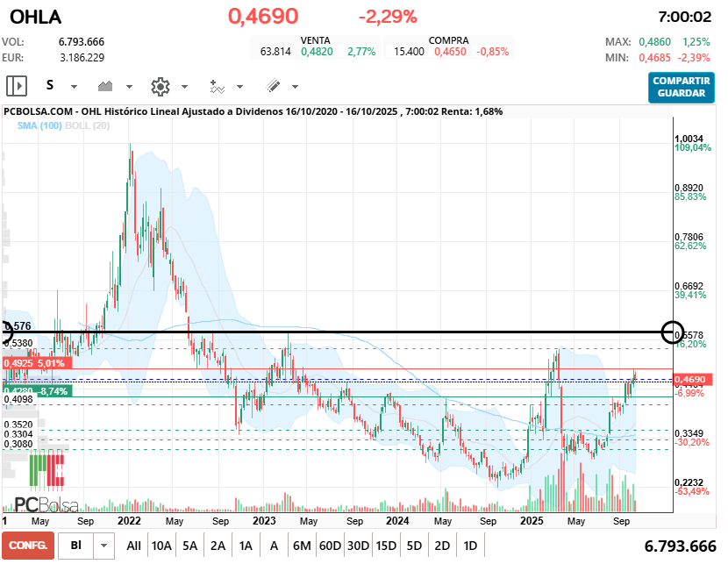Screen dimensions: 728x564
Task: Click the 1,0034 price axis label
Action: pyautogui.click(x=689, y=139)
